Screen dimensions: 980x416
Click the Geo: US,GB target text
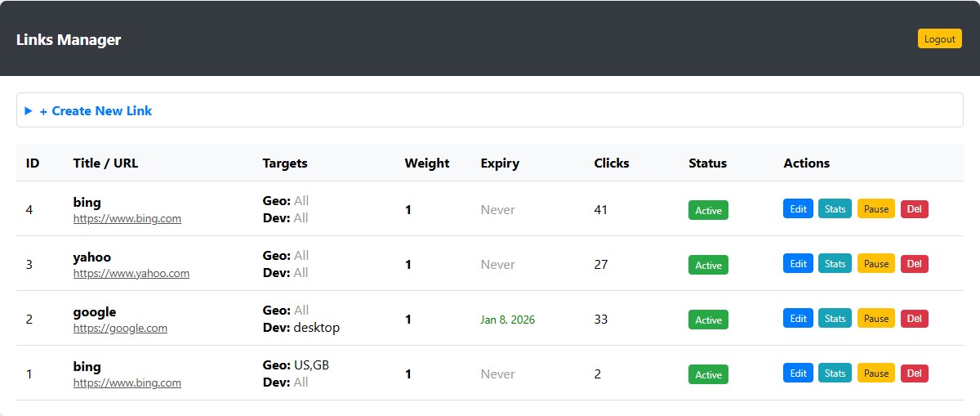tap(296, 365)
